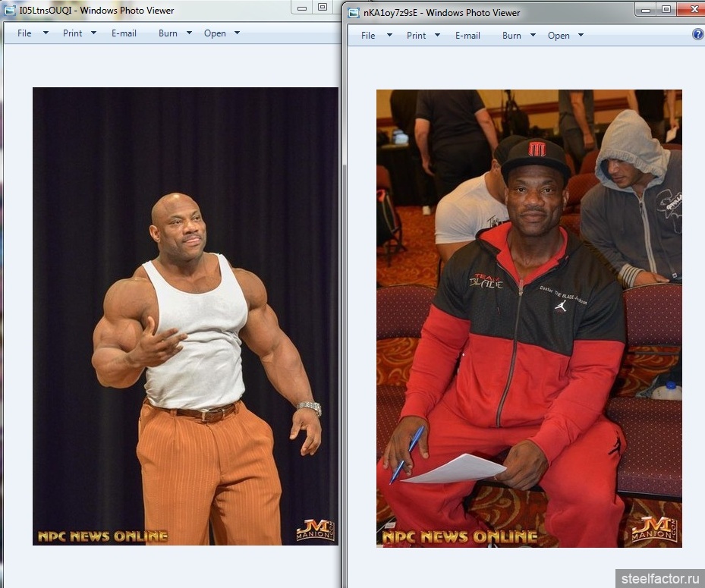Click Open in the left window toolbar
The width and height of the screenshot is (705, 588).
tap(215, 33)
